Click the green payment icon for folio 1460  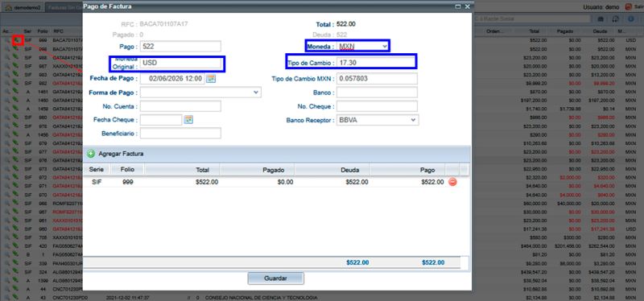point(15,100)
